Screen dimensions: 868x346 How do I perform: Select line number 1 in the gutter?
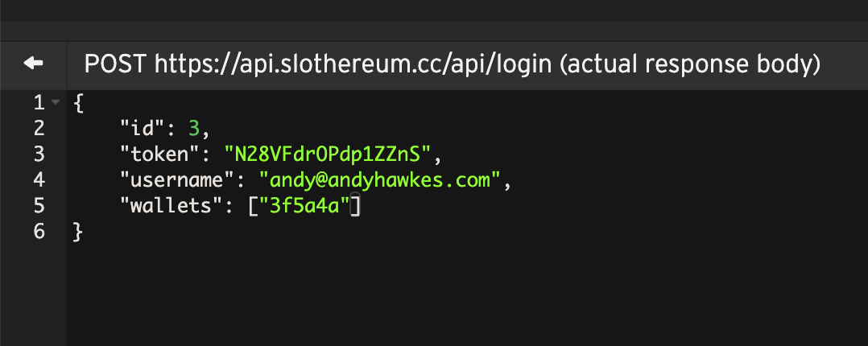click(x=39, y=102)
